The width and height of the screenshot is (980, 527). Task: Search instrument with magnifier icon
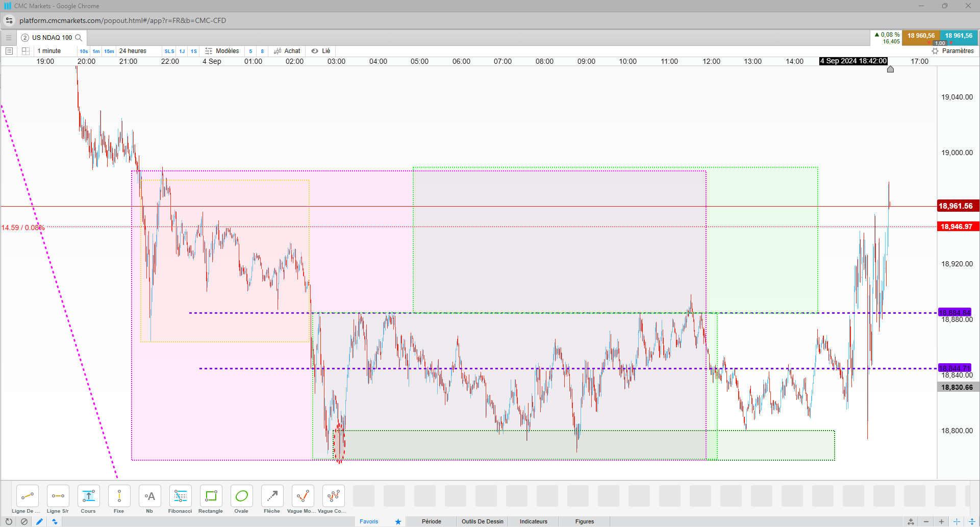[79, 38]
